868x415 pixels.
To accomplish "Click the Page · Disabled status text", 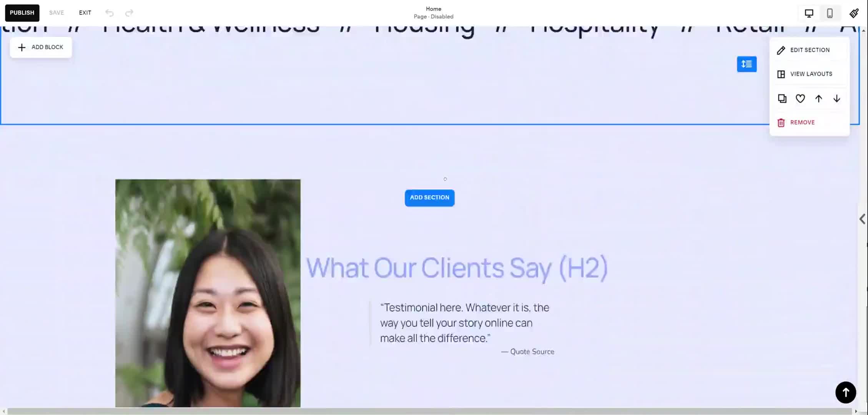I will 433,17.
